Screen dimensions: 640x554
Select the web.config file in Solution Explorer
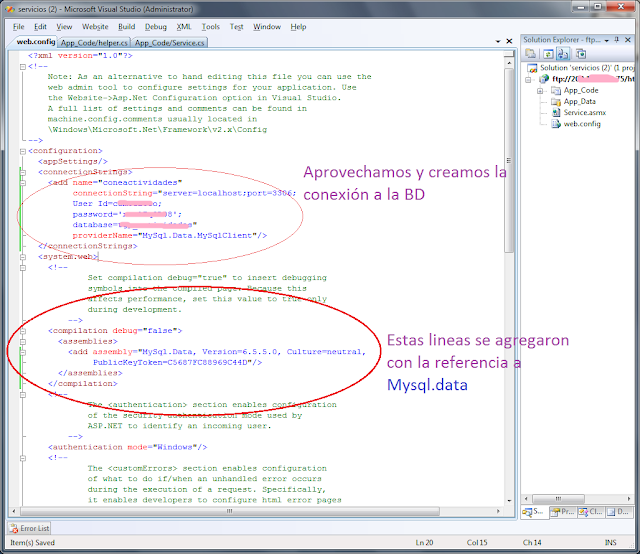coord(582,124)
